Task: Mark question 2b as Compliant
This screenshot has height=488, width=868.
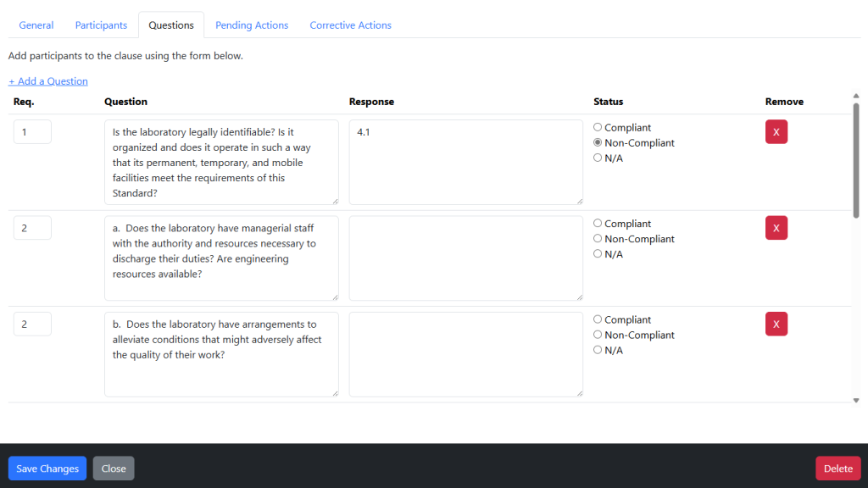Action: click(x=598, y=319)
